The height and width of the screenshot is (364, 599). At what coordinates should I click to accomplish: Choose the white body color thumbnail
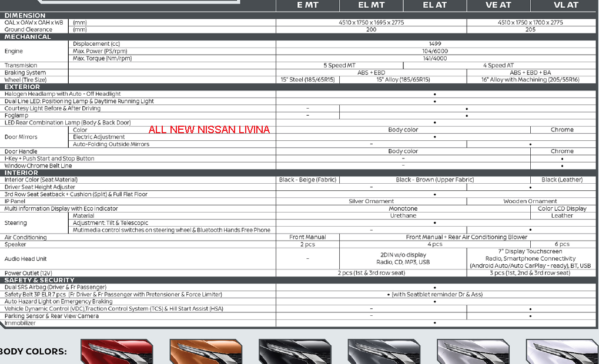tap(562, 352)
